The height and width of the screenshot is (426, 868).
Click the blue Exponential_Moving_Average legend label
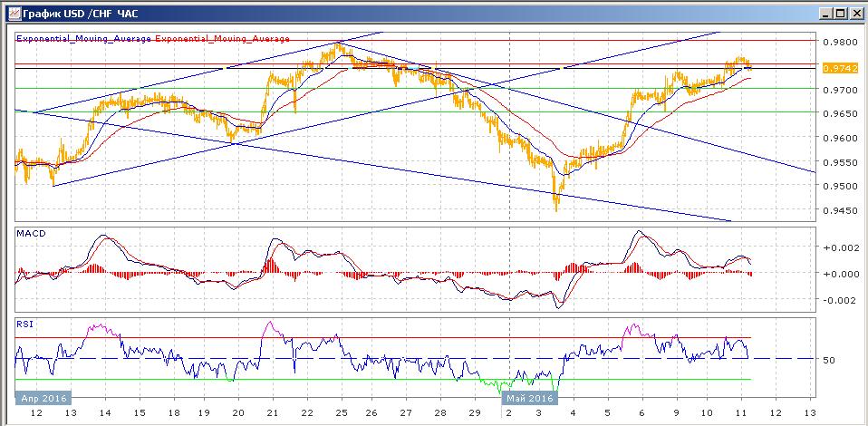tap(84, 39)
